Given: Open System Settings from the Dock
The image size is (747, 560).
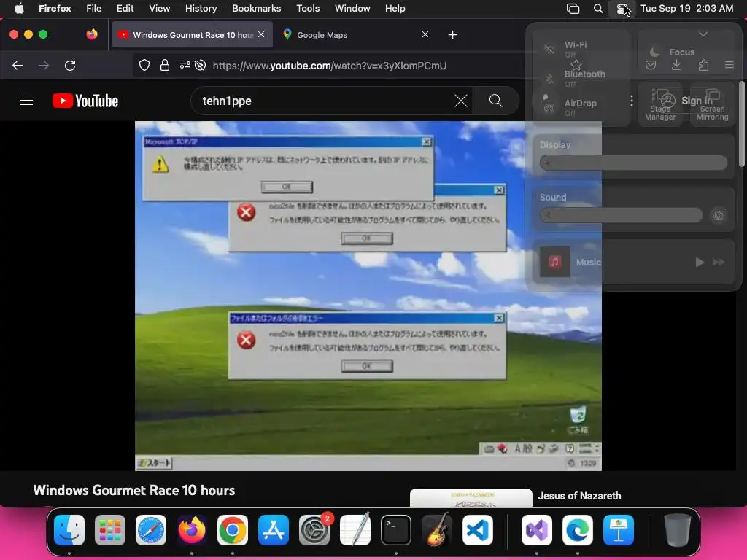Looking at the screenshot, I should pos(314,530).
